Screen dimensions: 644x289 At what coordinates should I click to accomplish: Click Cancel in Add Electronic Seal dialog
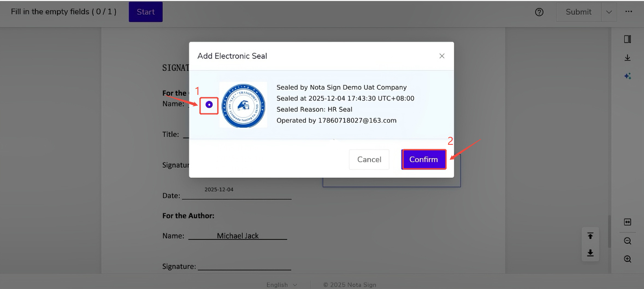[369, 160]
